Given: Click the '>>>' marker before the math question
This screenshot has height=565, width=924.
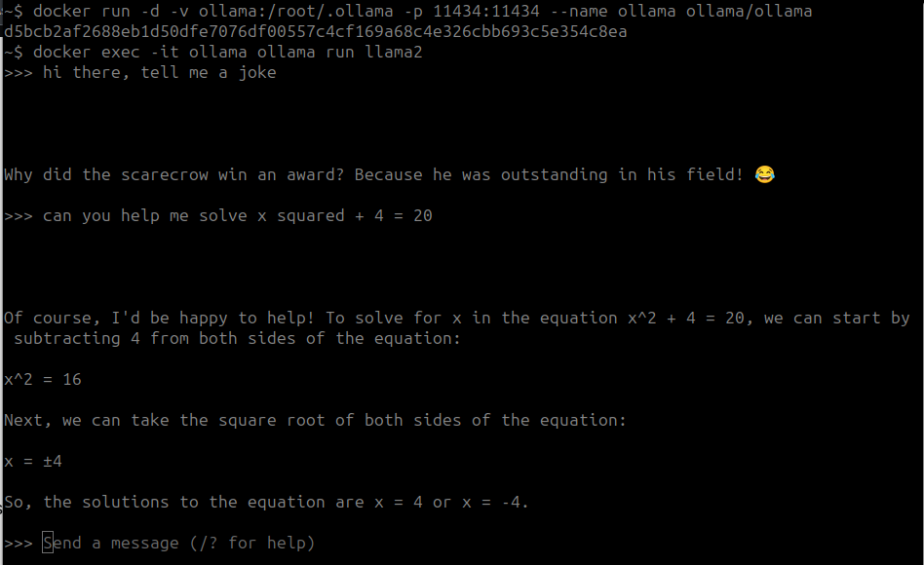Looking at the screenshot, I should pyautogui.click(x=19, y=216).
